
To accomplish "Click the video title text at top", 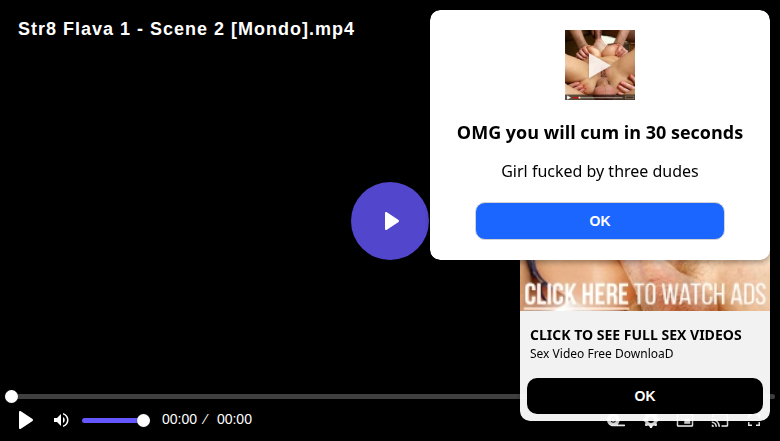I will click(186, 29).
